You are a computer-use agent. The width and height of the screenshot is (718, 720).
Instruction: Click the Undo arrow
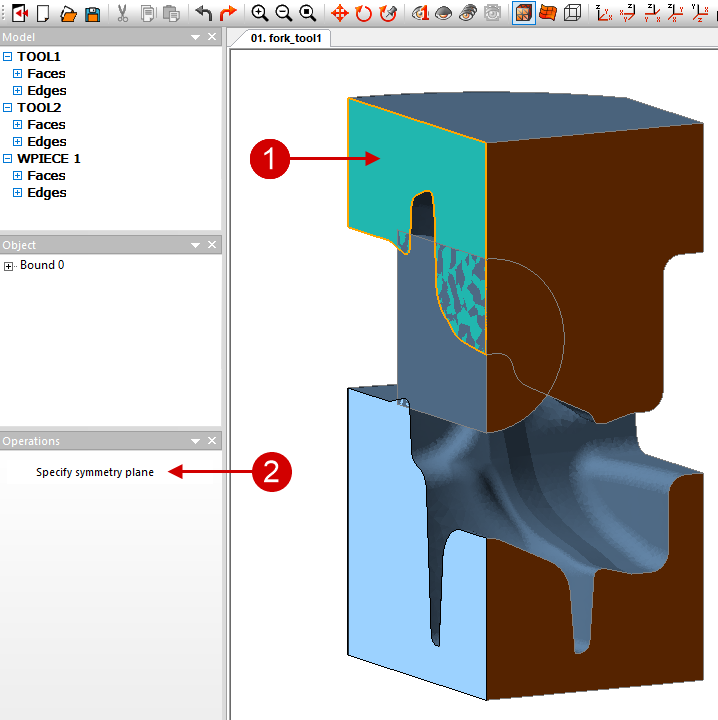point(204,13)
